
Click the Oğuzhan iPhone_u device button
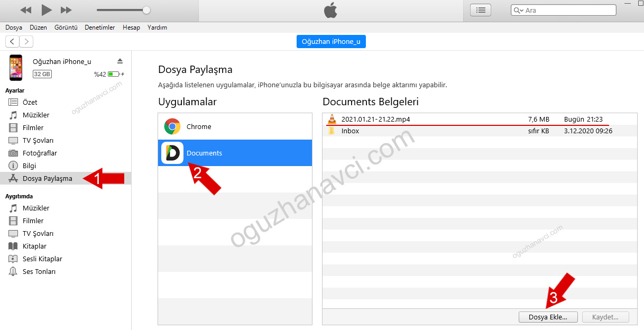pos(331,41)
